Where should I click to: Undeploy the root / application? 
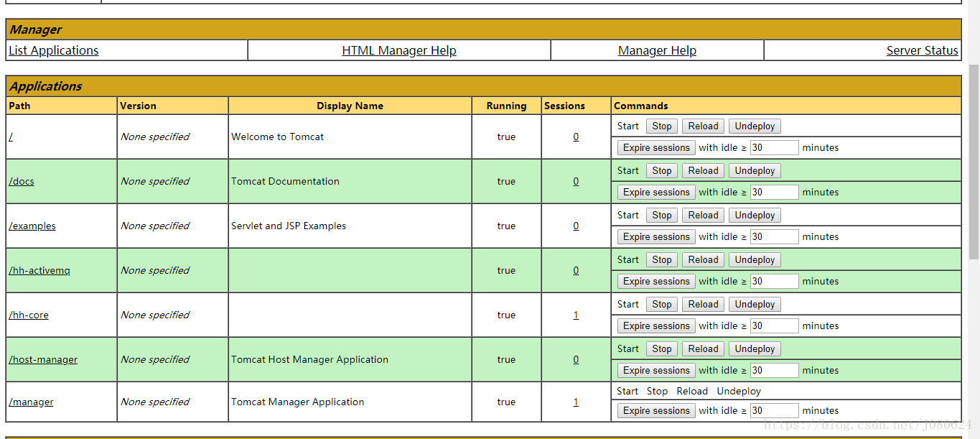tap(755, 126)
